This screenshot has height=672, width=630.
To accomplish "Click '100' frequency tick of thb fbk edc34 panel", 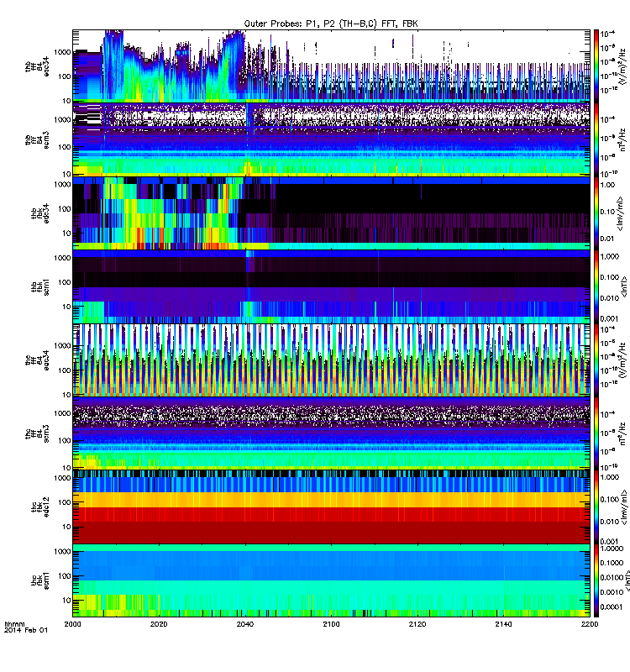I will [65, 209].
